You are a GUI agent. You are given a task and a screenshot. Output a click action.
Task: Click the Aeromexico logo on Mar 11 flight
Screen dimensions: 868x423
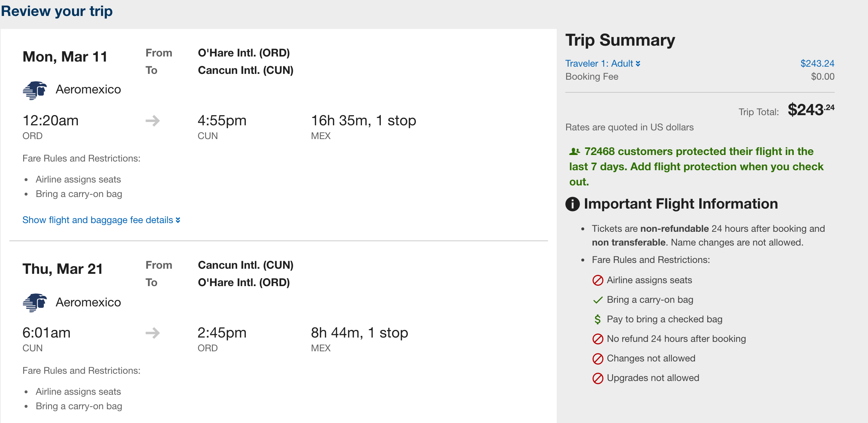(x=35, y=90)
